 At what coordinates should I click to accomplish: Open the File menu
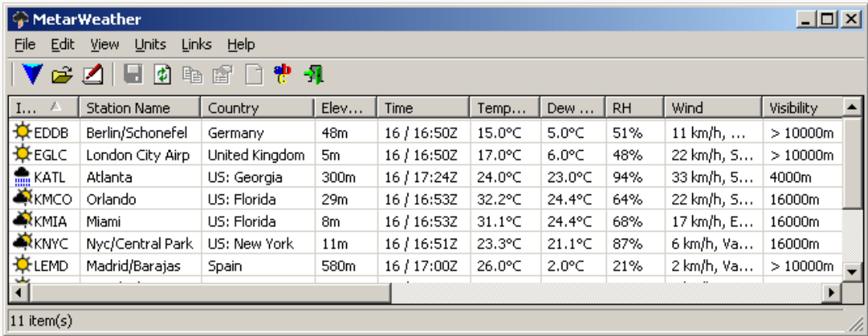pos(25,45)
